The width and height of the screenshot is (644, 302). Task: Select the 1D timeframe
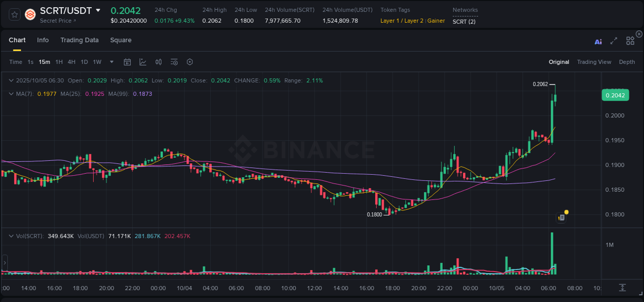point(84,62)
